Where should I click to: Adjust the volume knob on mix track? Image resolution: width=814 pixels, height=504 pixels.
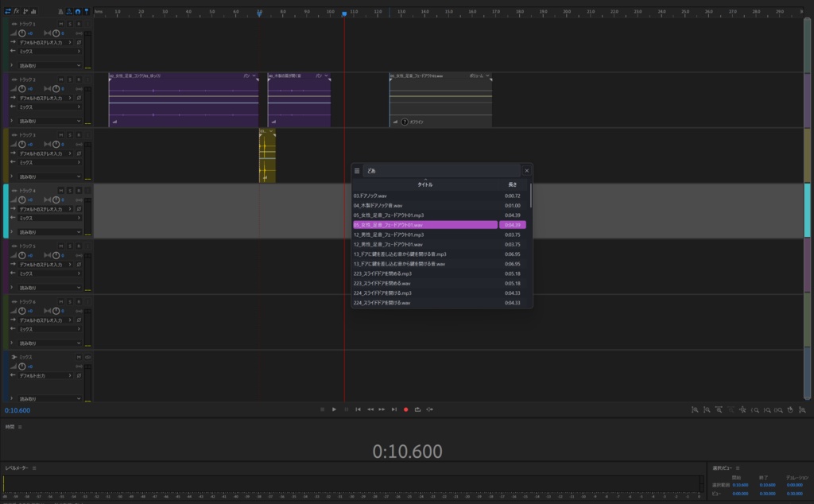22,366
